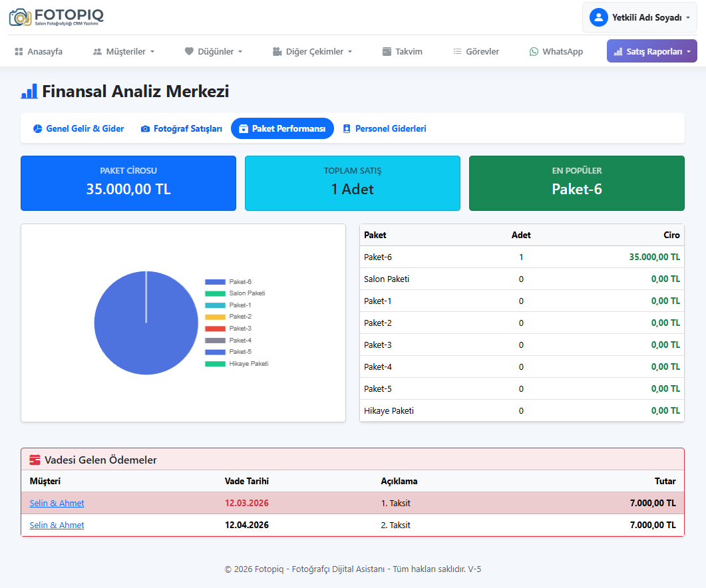The image size is (706, 588).
Task: Open Selin & Ahmet link for 2. Taksit
Action: coord(57,525)
